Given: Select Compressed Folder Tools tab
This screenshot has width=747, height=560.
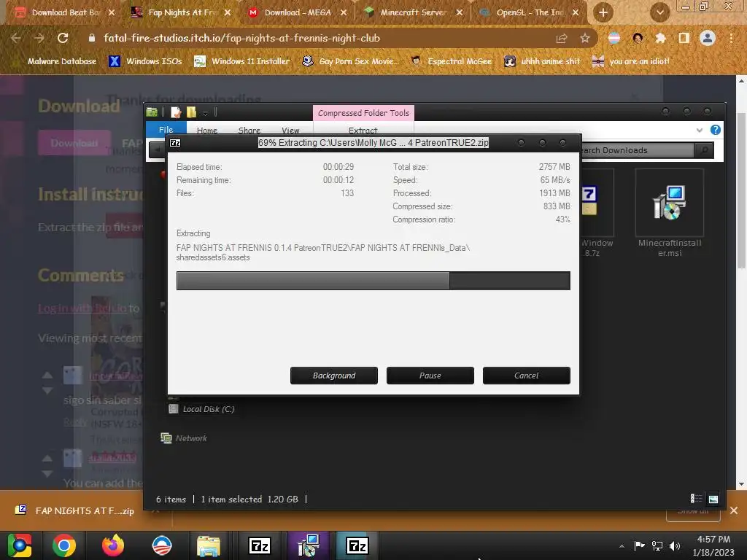Looking at the screenshot, I should pos(363,113).
